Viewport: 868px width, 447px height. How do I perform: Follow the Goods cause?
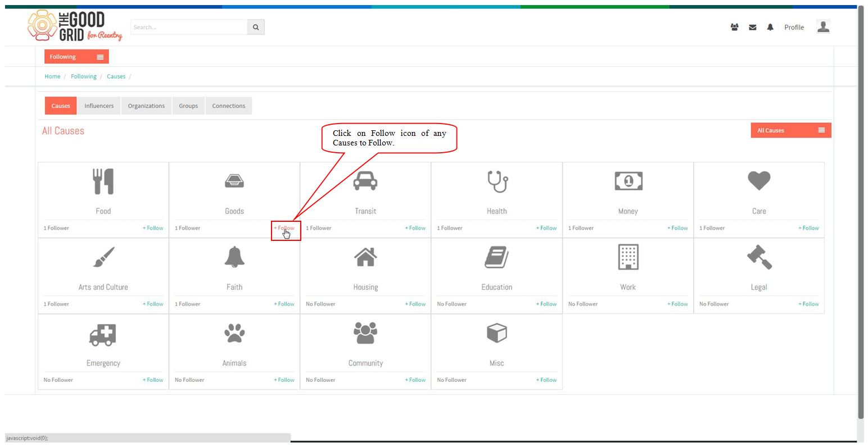pos(284,228)
